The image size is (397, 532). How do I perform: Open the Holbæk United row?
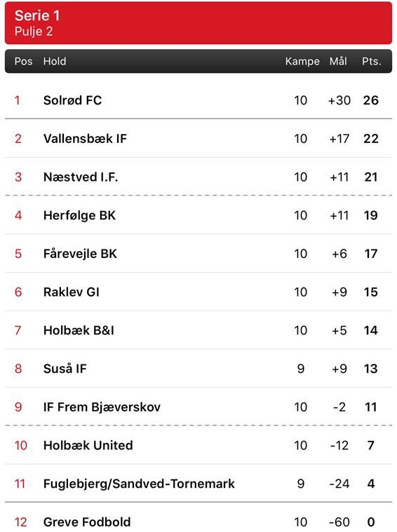click(198, 445)
